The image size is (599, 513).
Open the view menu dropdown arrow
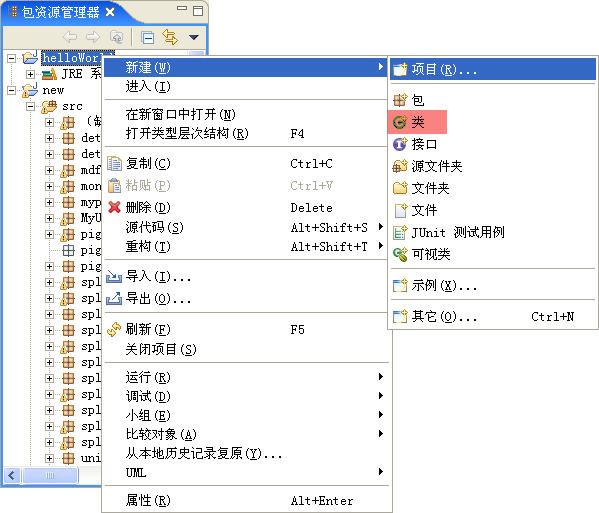(x=194, y=37)
